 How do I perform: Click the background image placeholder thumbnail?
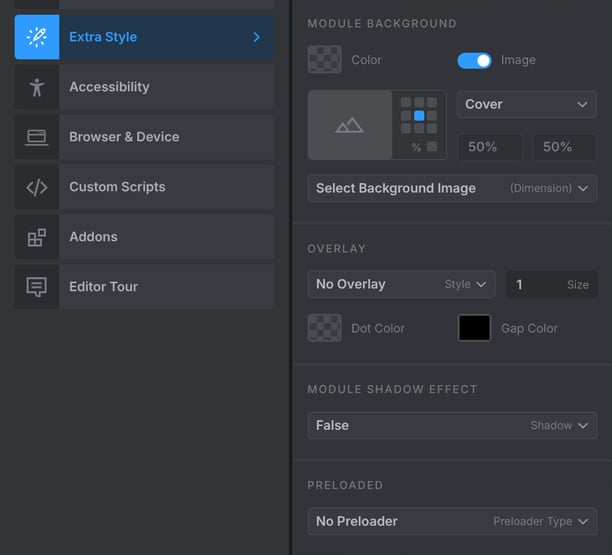[x=350, y=125]
